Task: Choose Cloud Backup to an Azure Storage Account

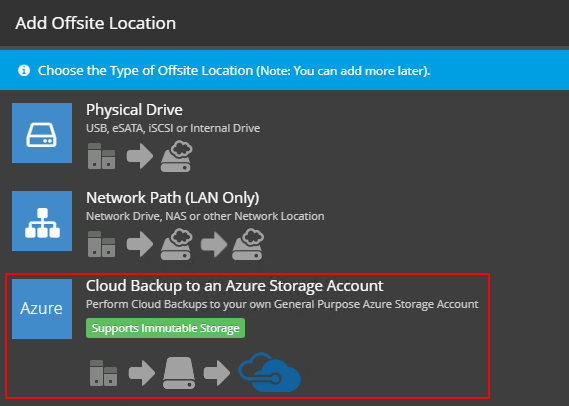Action: (x=234, y=286)
